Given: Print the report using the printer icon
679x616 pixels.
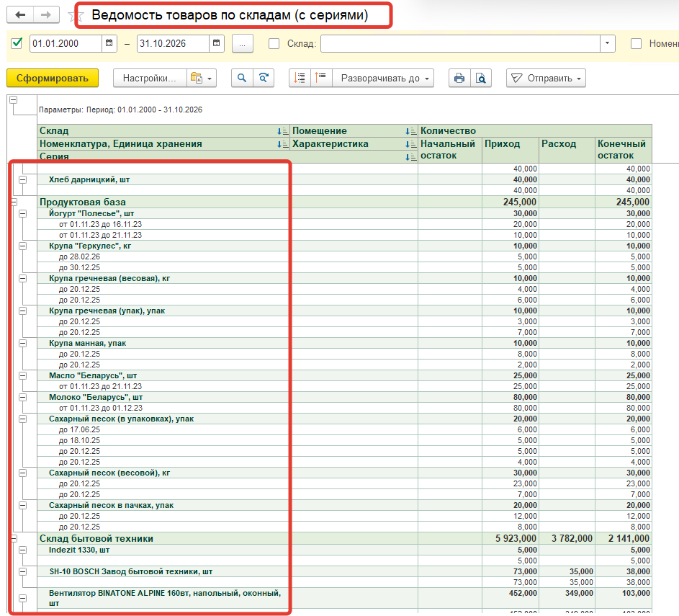Looking at the screenshot, I should (x=459, y=78).
